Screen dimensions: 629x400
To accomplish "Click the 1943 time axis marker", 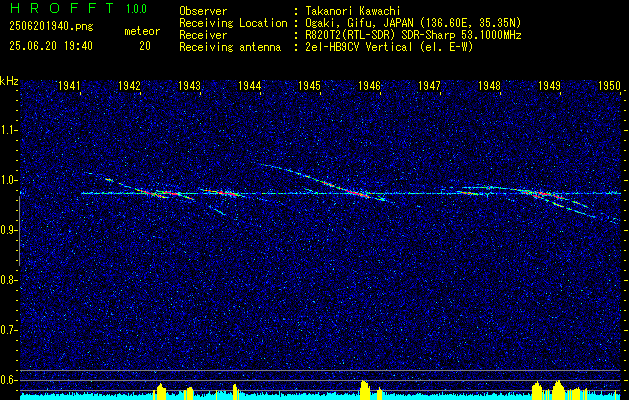I will [189, 85].
